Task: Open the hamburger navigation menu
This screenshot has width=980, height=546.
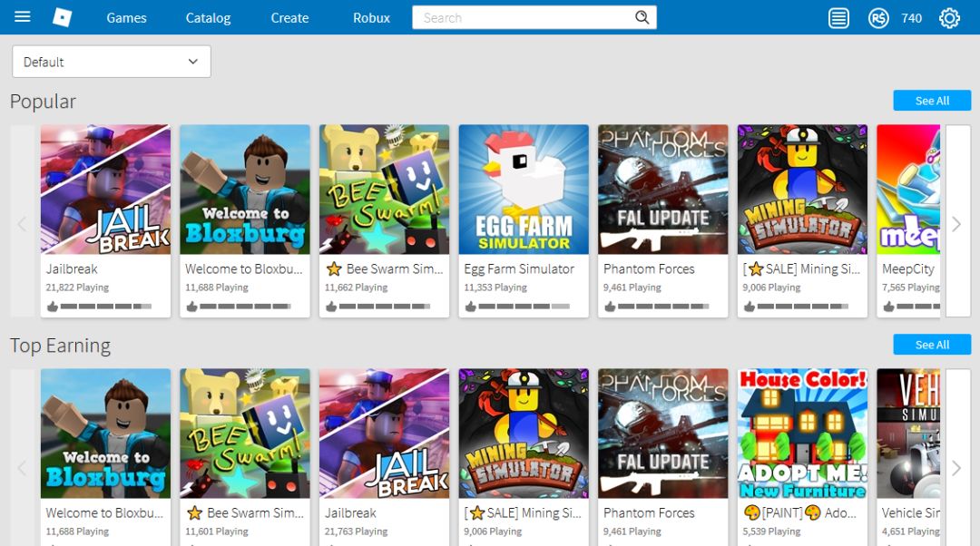Action: point(23,17)
